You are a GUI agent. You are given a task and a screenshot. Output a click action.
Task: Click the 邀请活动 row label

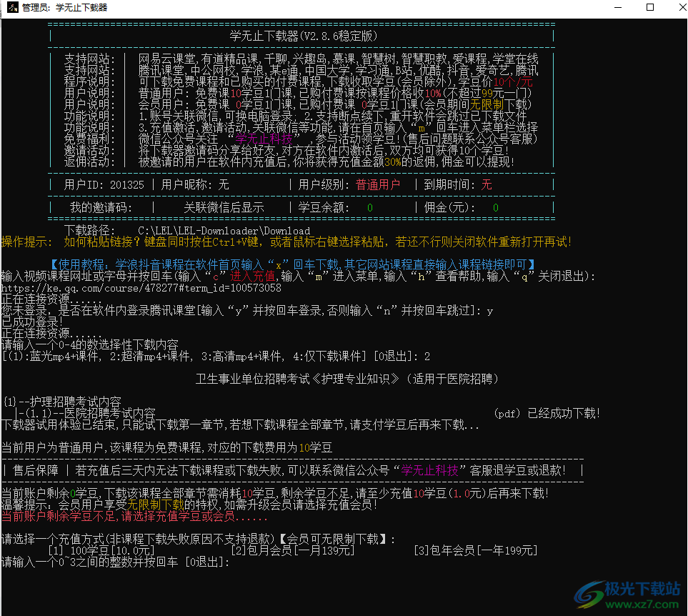[89, 151]
